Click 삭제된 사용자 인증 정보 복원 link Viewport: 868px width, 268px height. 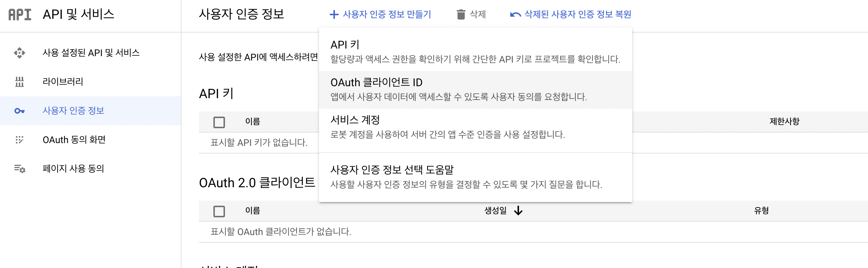point(571,14)
